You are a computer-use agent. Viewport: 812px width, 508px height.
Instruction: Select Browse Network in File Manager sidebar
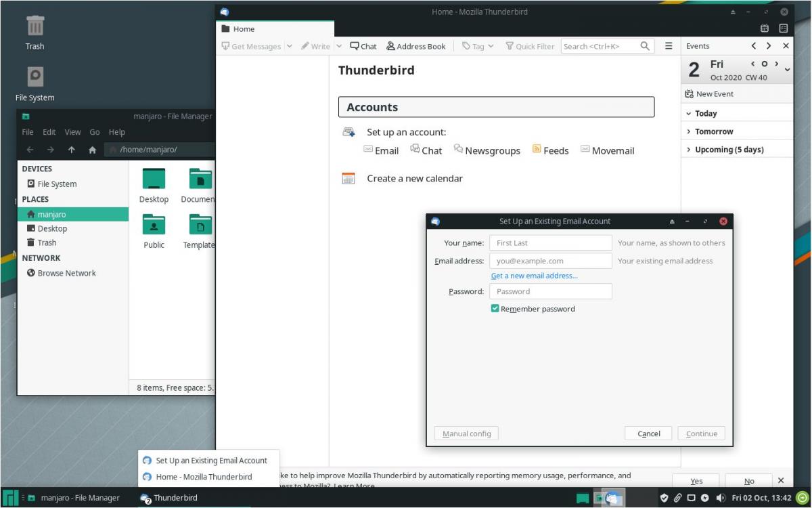coord(66,273)
